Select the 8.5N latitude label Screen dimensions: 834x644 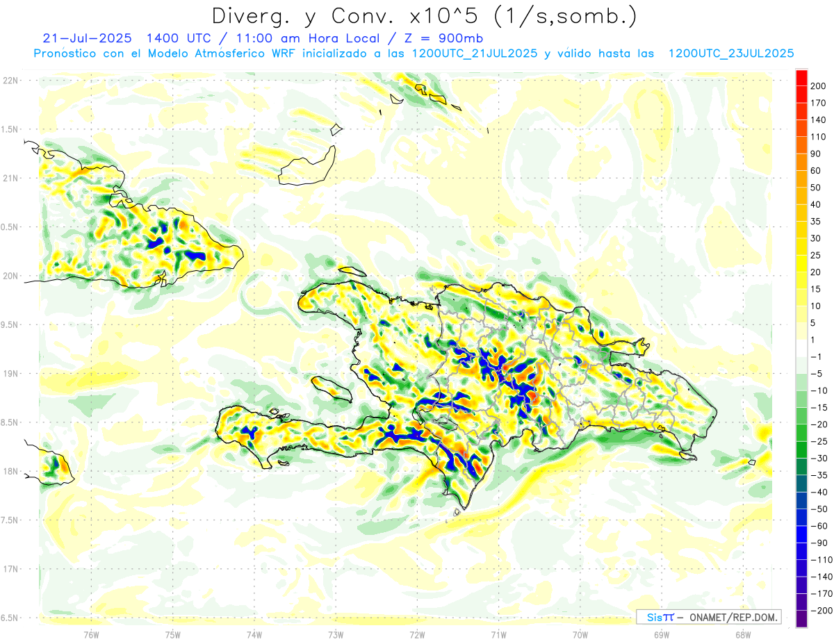(10, 422)
